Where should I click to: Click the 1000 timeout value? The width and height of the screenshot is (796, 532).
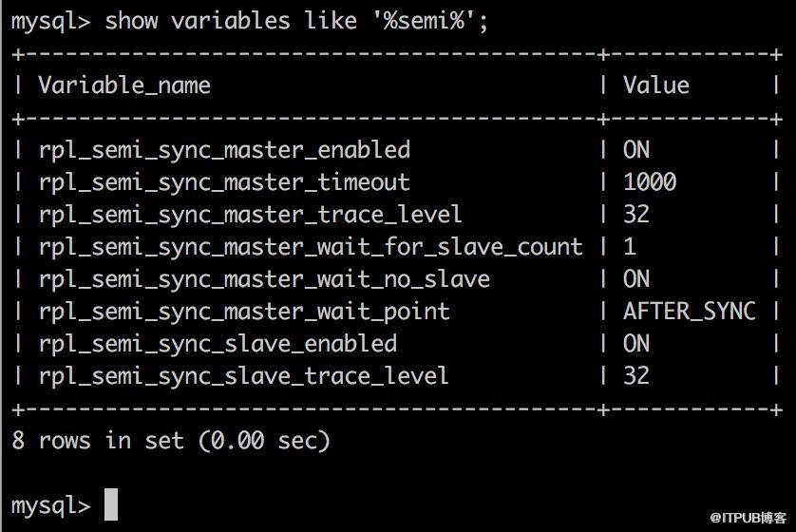click(650, 181)
